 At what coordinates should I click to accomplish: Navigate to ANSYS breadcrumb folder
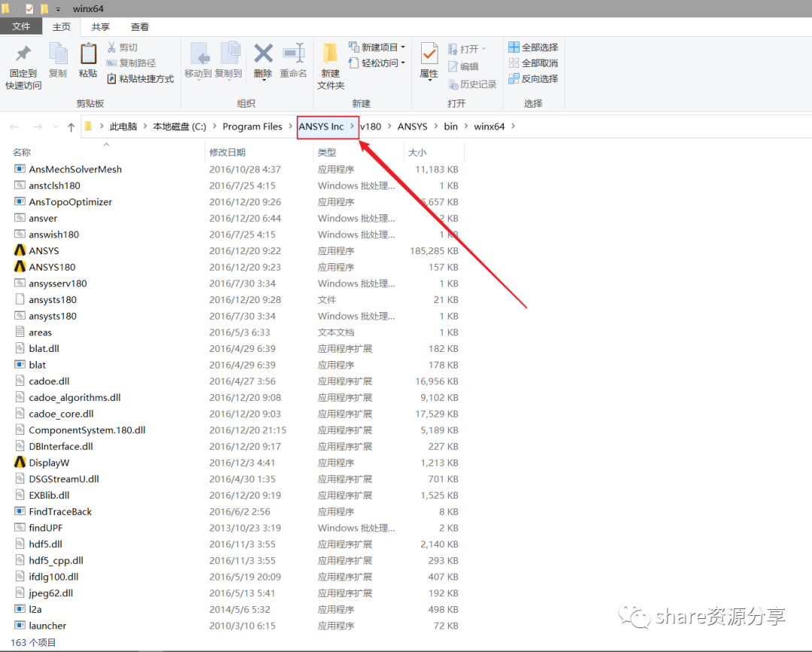tap(412, 126)
